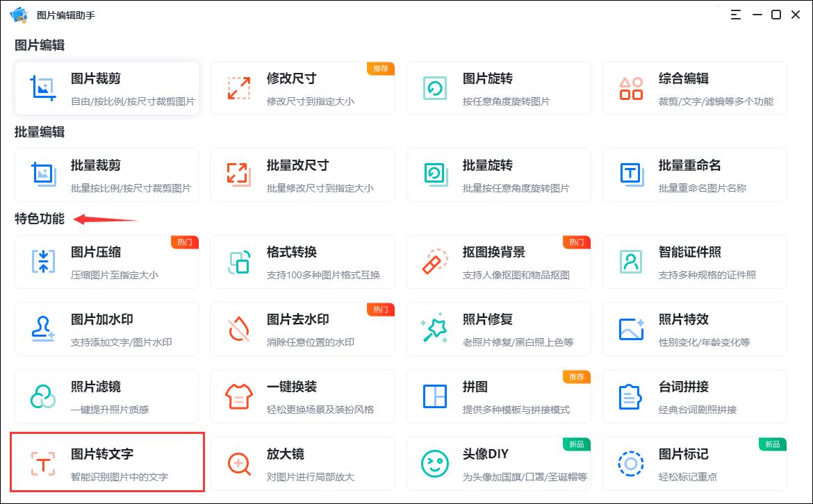Open the 图片标记 image marking card

[694, 464]
